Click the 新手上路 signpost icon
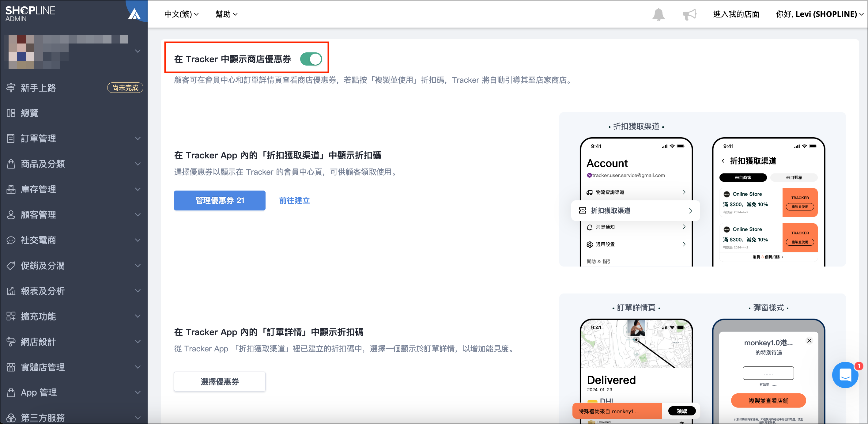 point(11,88)
